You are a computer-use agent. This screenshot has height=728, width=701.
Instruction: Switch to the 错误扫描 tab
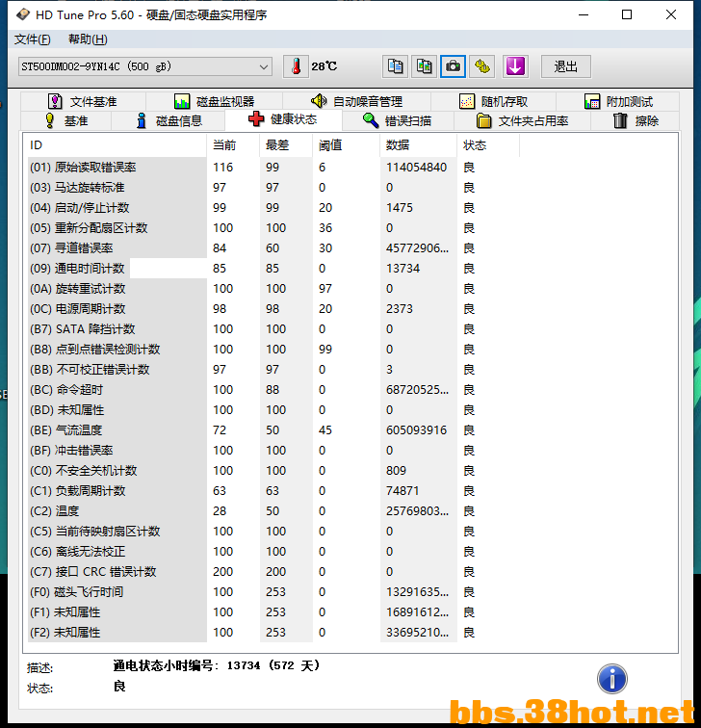[398, 120]
